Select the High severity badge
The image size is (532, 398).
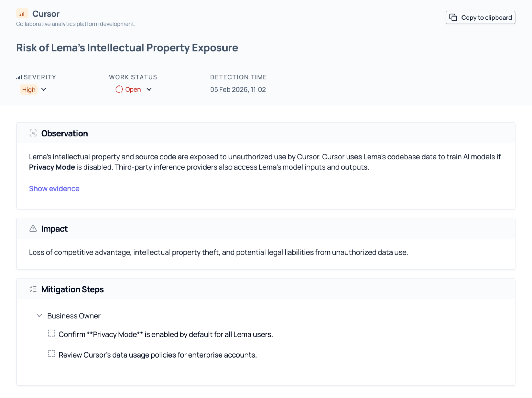click(29, 90)
